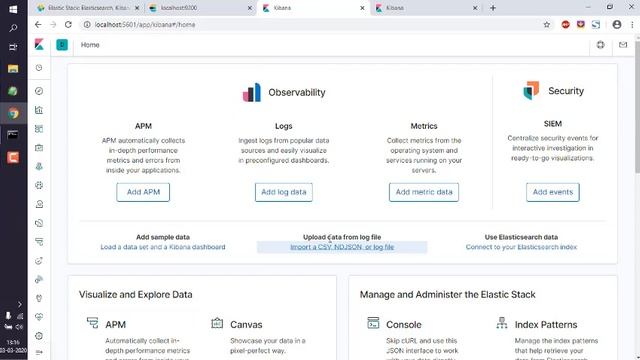Image resolution: width=640 pixels, height=360 pixels.
Task: Open File Explorer from taskbar
Action: tap(13, 69)
